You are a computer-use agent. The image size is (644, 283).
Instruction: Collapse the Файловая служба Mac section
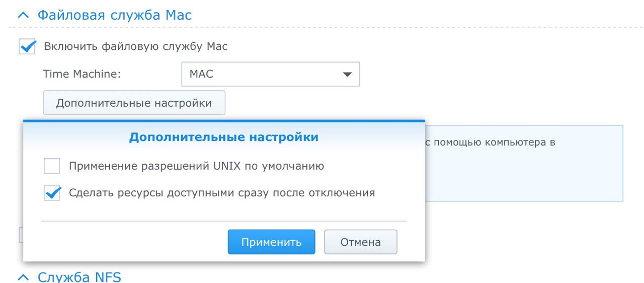[23, 16]
